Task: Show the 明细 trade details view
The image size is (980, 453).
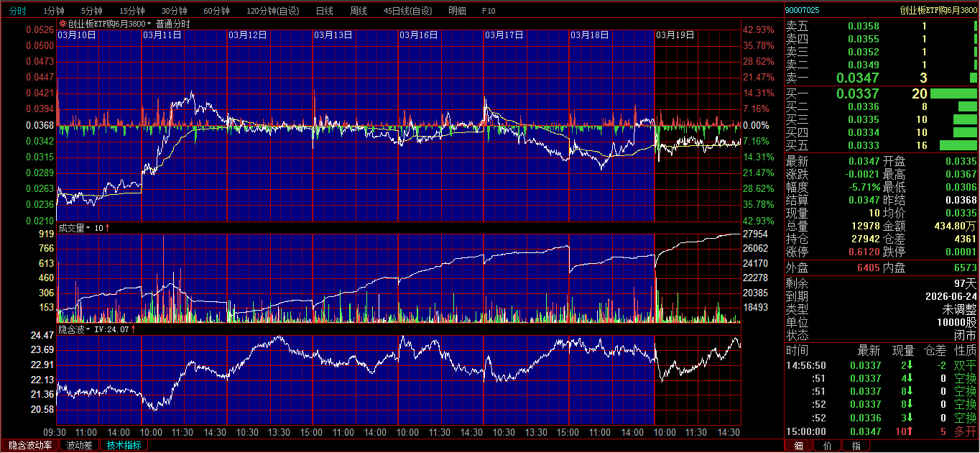Action: (457, 11)
